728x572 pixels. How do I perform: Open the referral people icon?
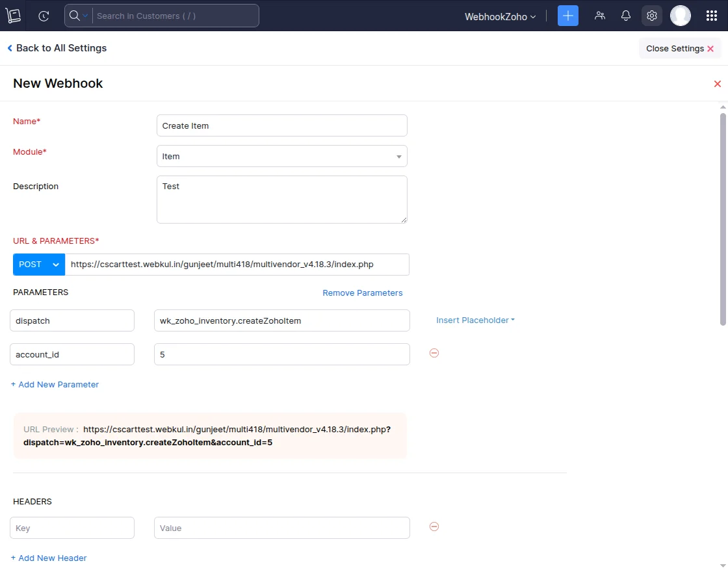click(x=600, y=16)
